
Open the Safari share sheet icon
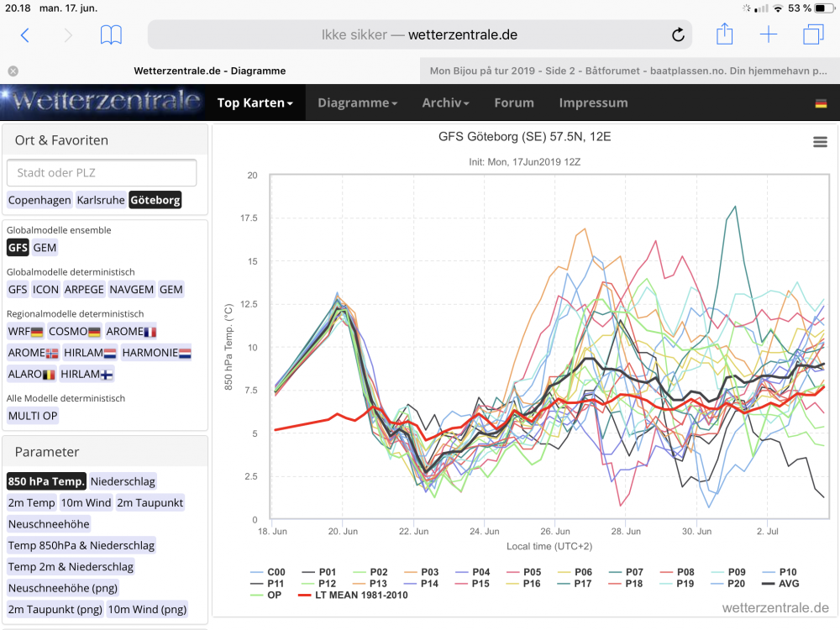(x=724, y=34)
